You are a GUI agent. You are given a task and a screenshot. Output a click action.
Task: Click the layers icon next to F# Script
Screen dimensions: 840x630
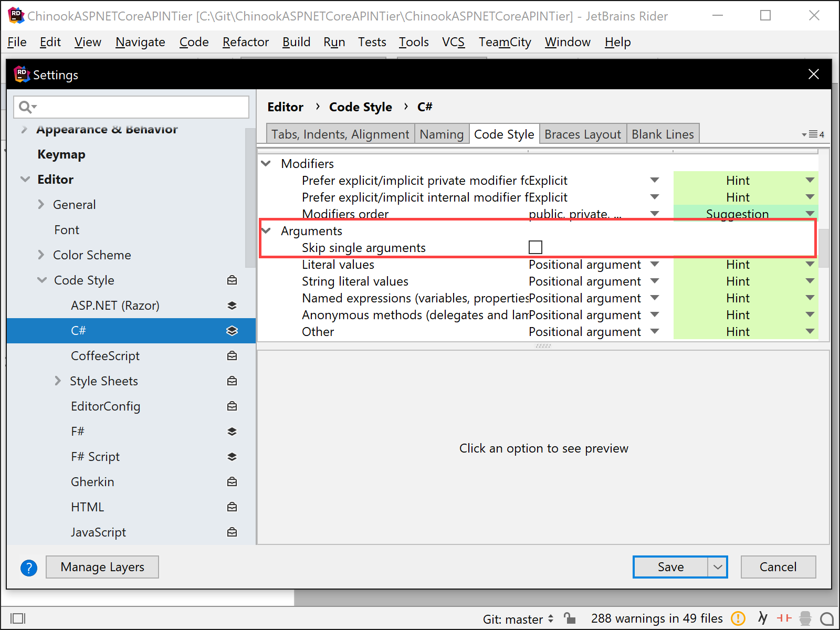[232, 457]
